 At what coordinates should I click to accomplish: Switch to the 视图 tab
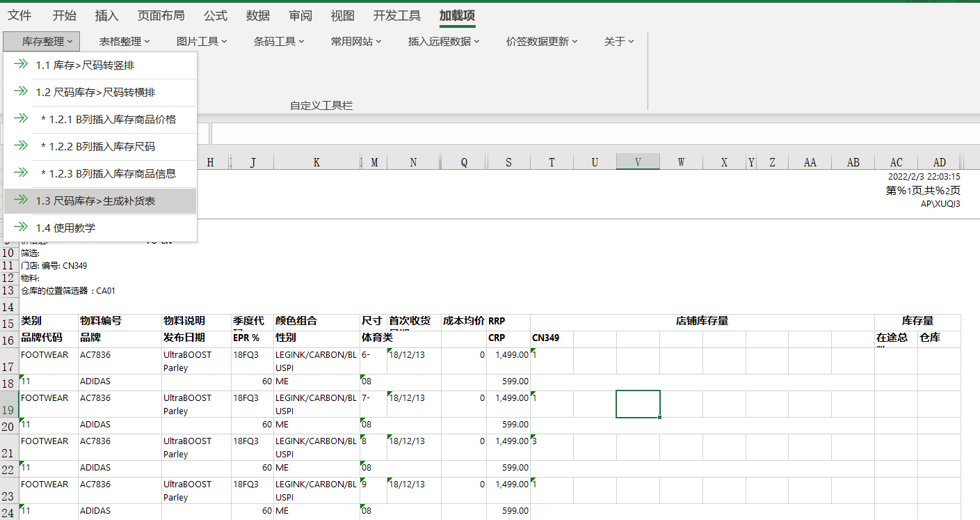(342, 15)
